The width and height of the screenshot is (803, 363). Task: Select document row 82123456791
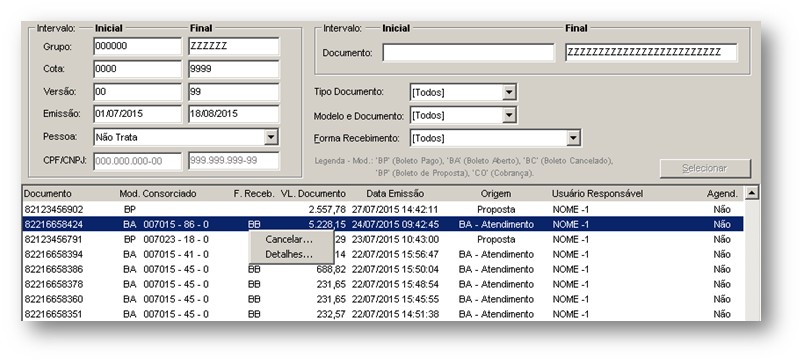pos(383,239)
